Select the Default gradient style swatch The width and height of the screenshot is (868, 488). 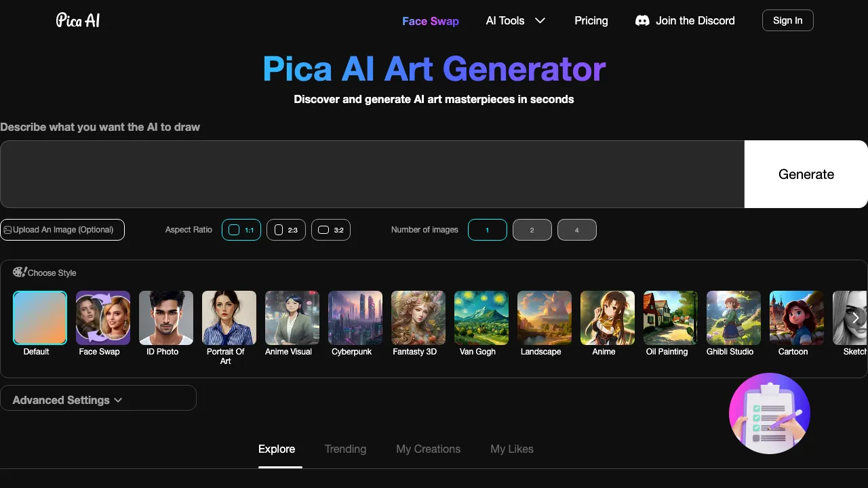pos(39,317)
